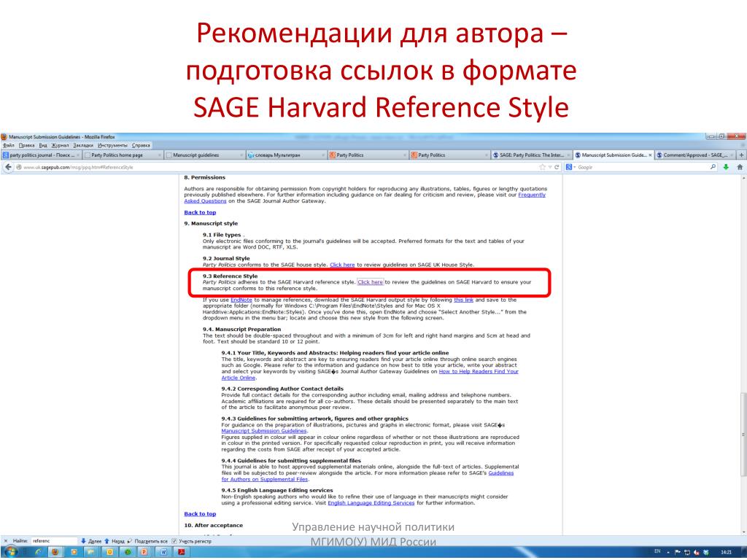Open 'English Language Editing Services' link
The image size is (747, 560).
[371, 503]
